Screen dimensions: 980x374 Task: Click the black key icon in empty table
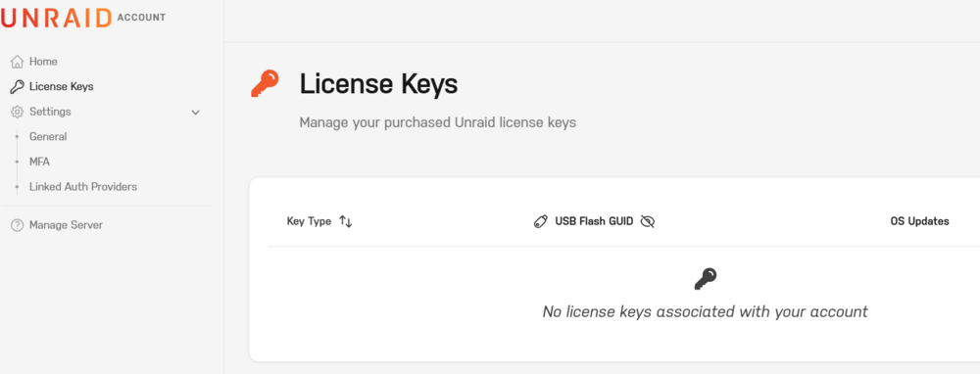pos(705,278)
